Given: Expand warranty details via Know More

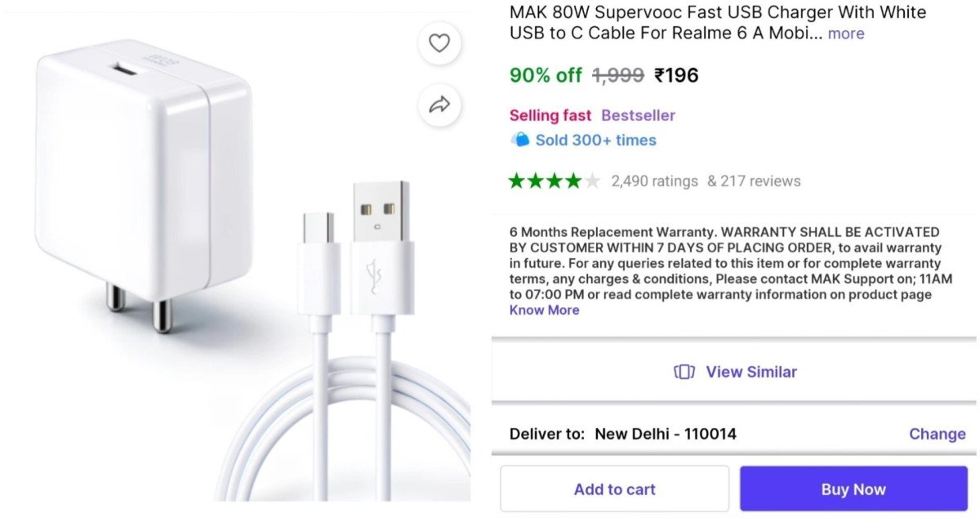Looking at the screenshot, I should point(545,310).
